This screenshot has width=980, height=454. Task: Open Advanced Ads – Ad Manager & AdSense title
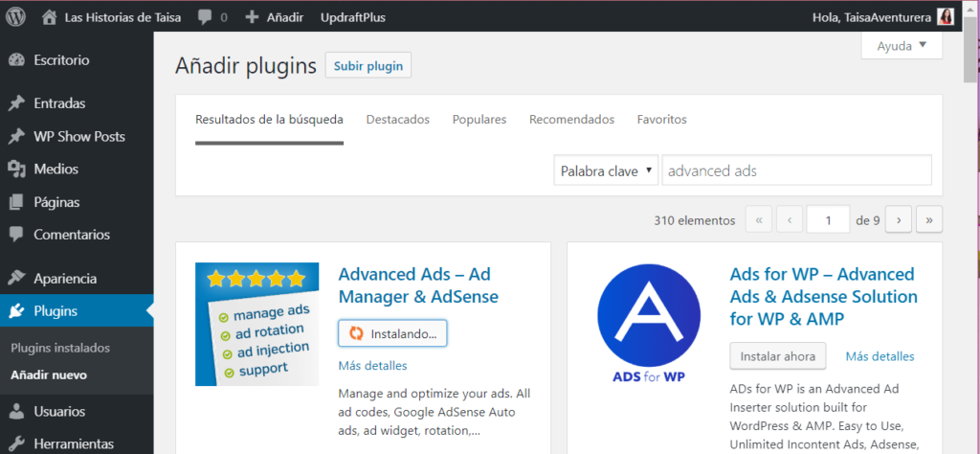418,285
